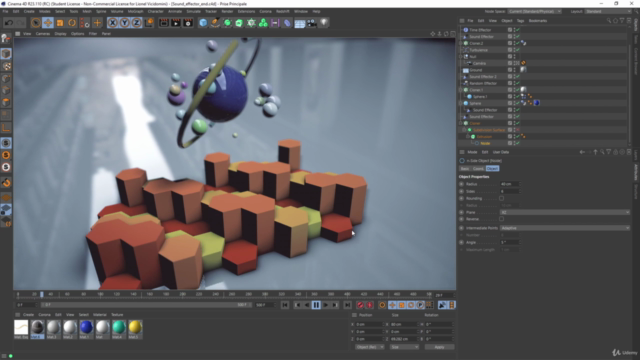Toggle the X axis lock
The width and height of the screenshot is (640, 360).
113,23
